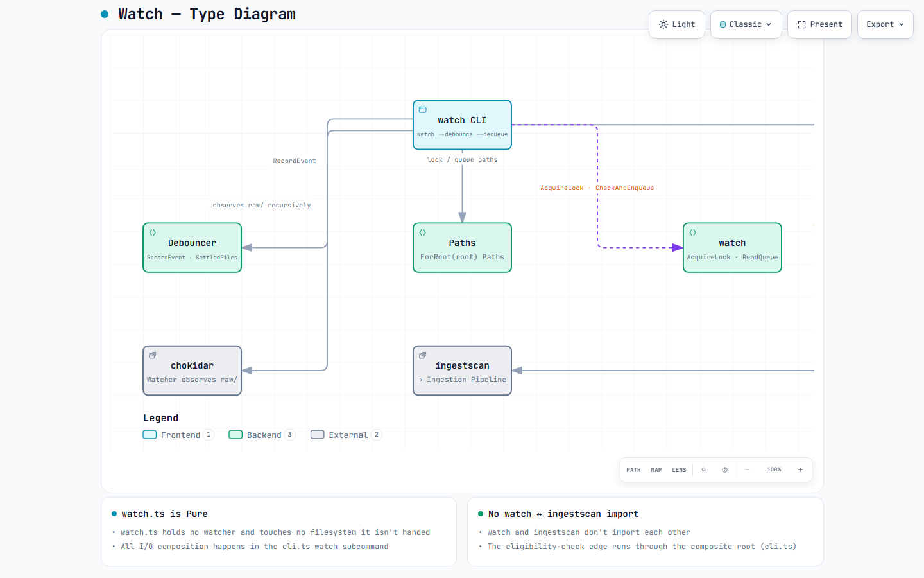
Task: Click the Frontend cyan legend swatch
Action: [x=150, y=435]
